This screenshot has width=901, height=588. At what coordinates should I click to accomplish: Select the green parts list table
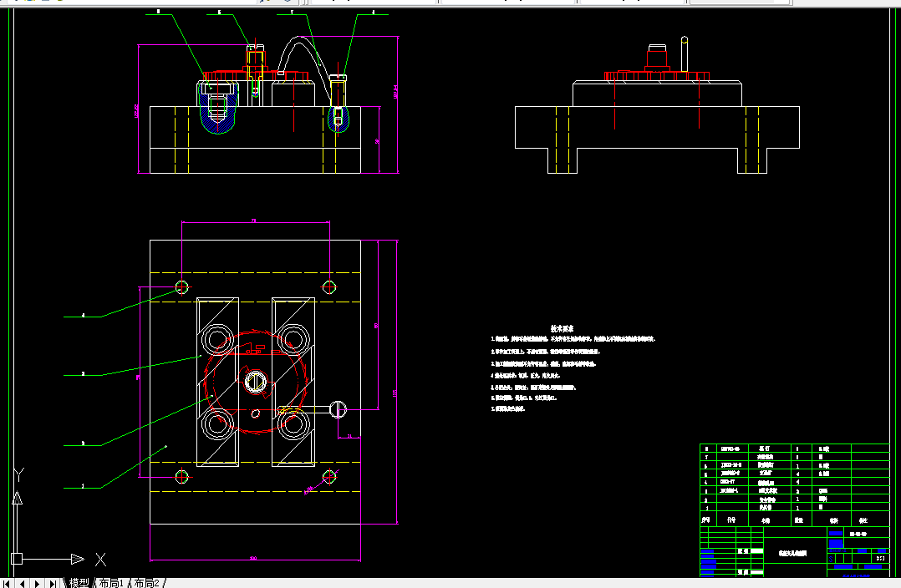click(794, 484)
